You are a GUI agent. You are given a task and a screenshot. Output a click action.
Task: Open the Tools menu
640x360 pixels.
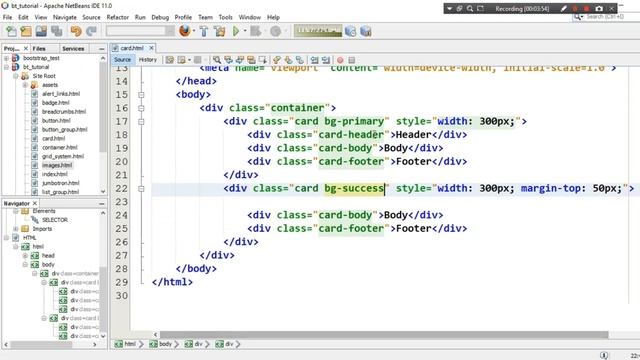point(225,17)
